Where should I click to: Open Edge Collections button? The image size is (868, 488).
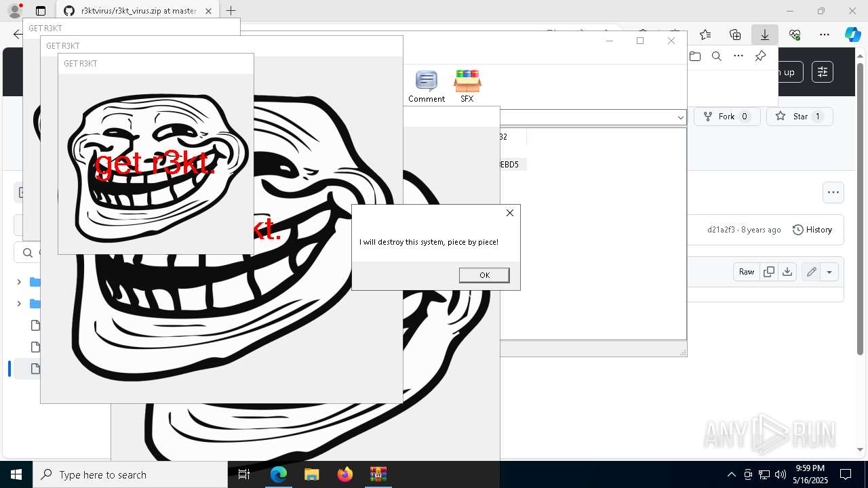point(735,34)
